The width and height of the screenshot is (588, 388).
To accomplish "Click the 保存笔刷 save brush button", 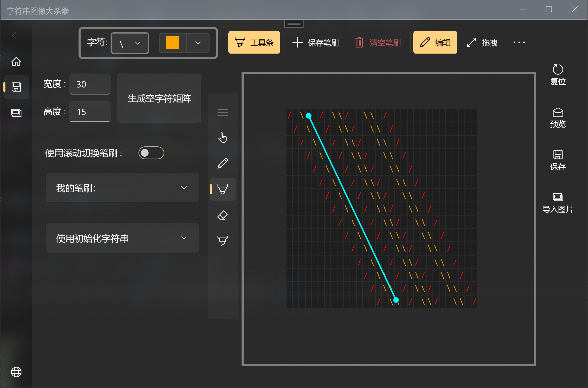I will tap(315, 42).
